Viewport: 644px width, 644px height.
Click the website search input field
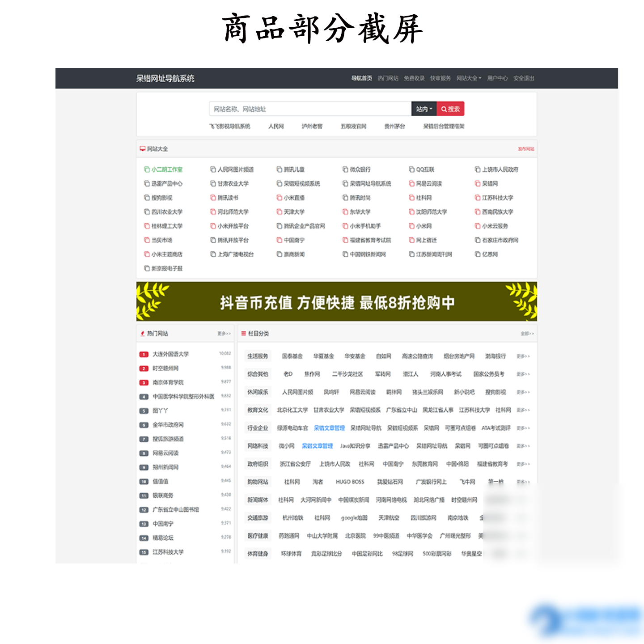(x=309, y=108)
